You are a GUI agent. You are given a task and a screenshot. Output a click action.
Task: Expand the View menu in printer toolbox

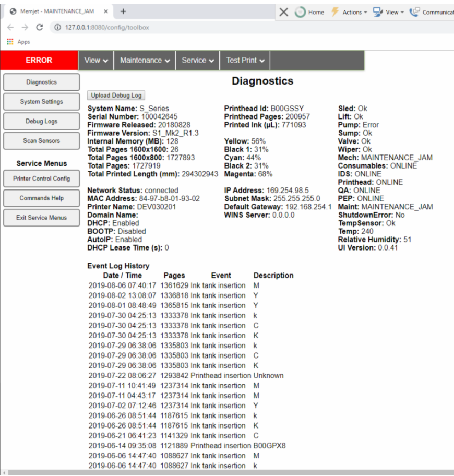click(96, 61)
